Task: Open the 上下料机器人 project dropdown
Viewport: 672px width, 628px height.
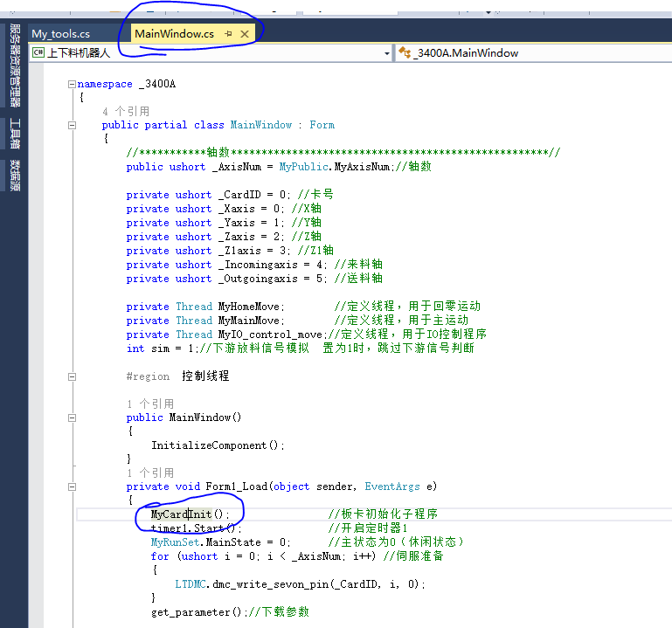Action: pos(386,53)
